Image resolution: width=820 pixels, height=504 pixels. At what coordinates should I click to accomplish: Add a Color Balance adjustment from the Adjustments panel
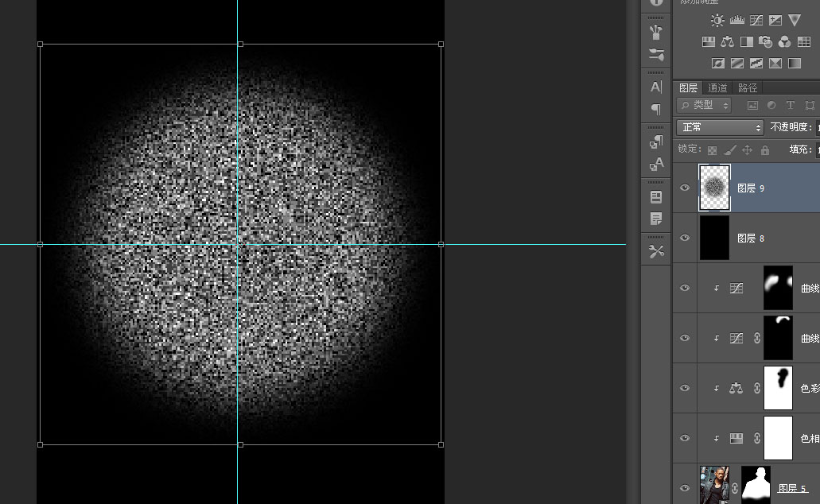[x=727, y=42]
